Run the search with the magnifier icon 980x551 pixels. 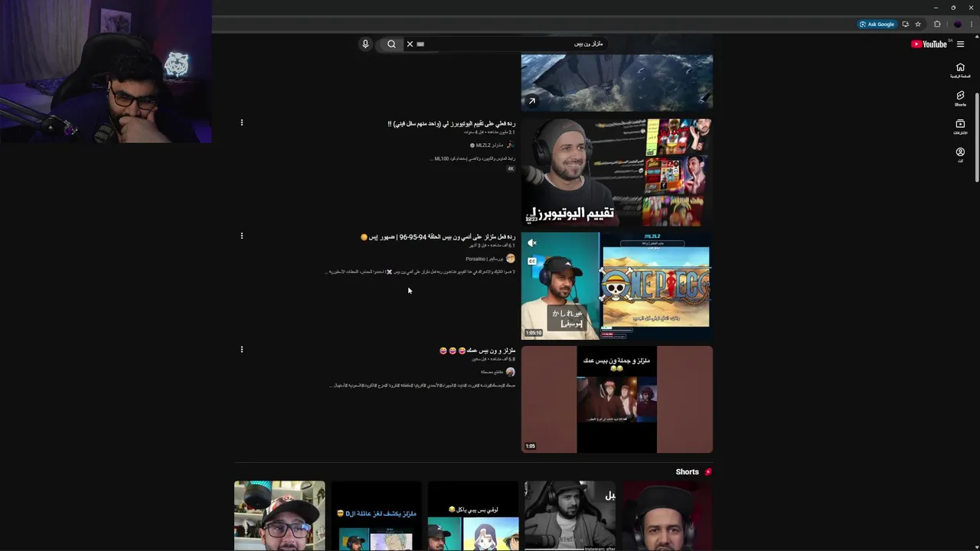(391, 44)
